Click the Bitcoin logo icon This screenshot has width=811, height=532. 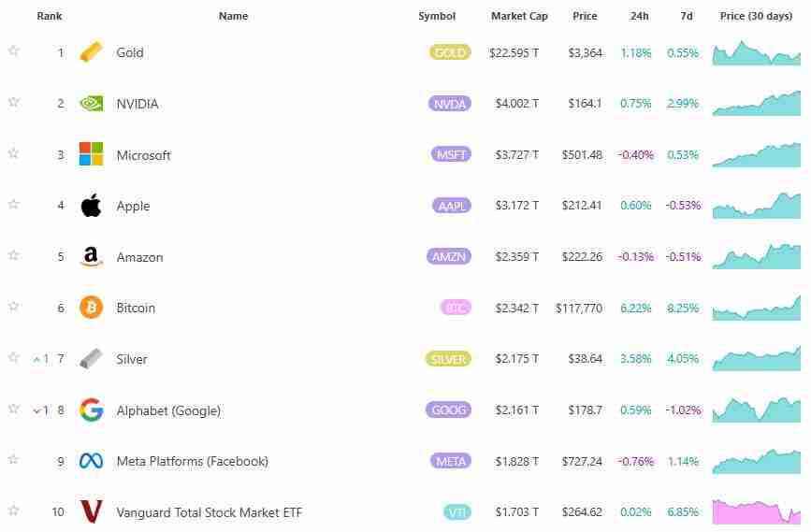(91, 308)
